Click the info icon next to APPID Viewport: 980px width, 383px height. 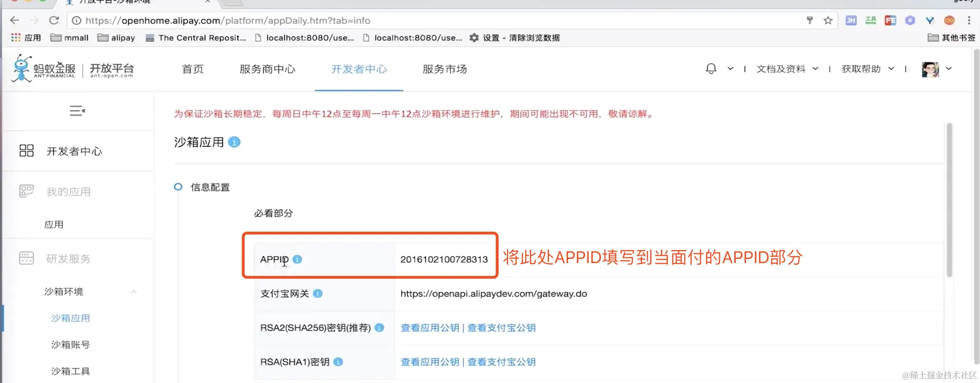(297, 259)
